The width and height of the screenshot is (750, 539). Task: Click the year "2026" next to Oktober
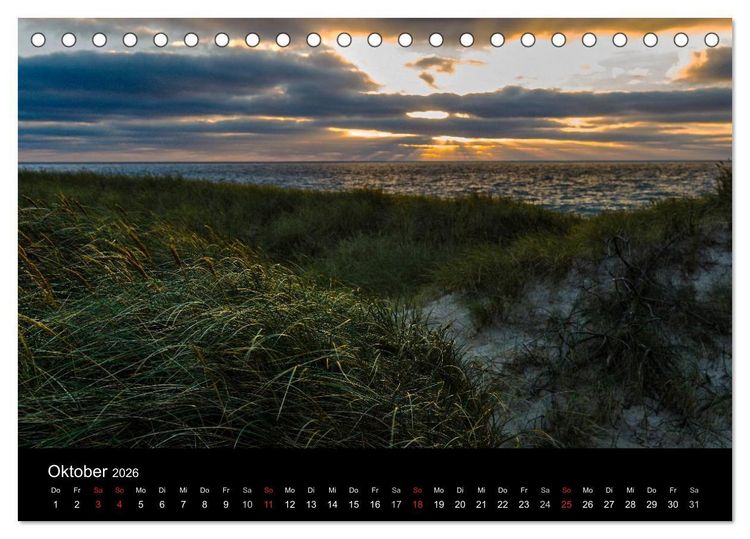coord(125,473)
